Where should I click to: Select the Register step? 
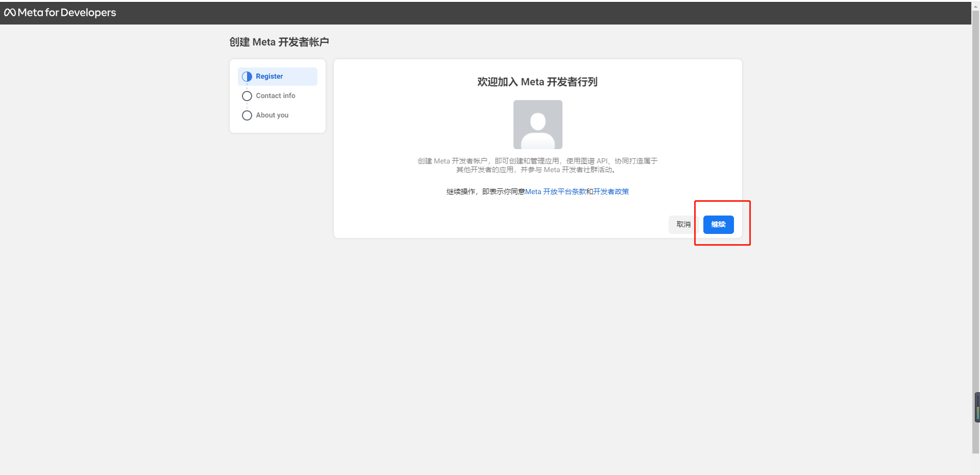tap(277, 77)
